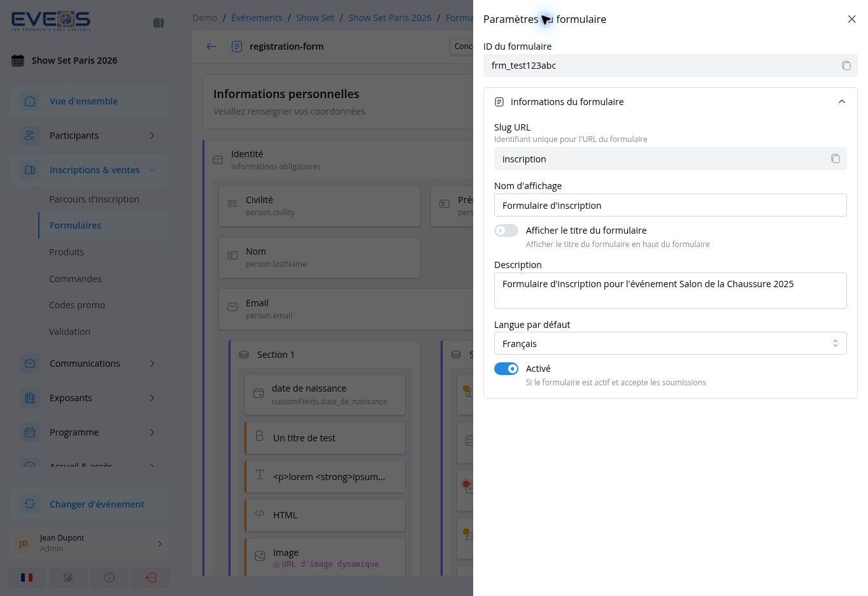Open the info icon in bottom bar
The height and width of the screenshot is (596, 868).
[x=110, y=578]
